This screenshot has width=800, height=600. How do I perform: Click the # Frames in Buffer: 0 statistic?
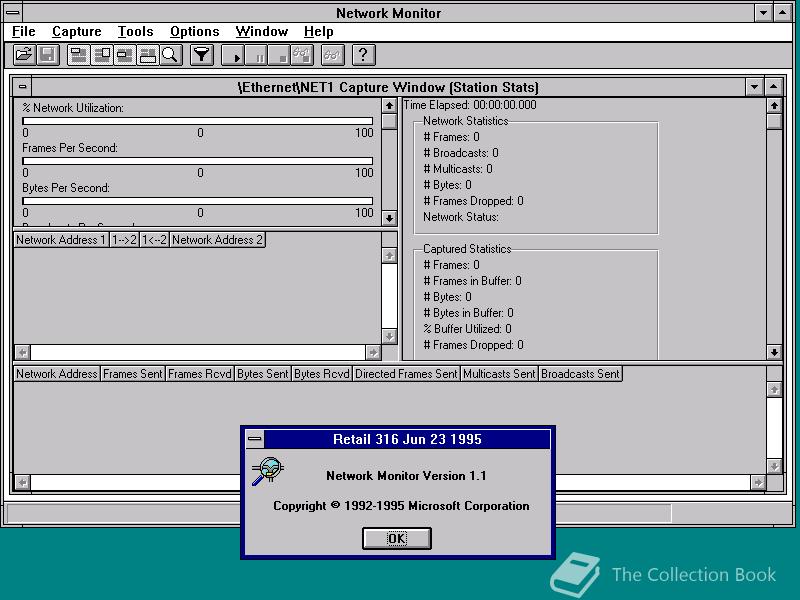[472, 281]
